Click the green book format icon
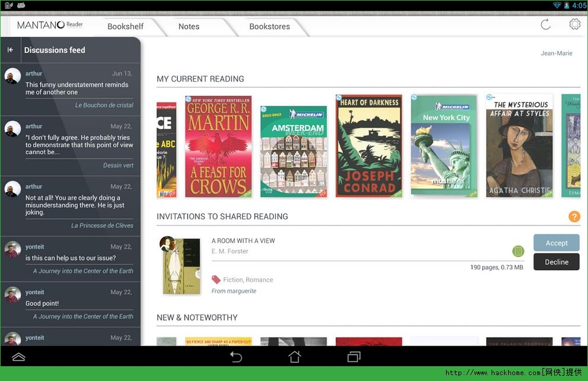The height and width of the screenshot is (381, 588). pos(518,251)
